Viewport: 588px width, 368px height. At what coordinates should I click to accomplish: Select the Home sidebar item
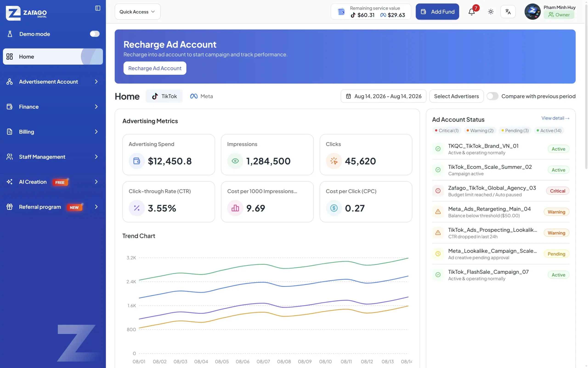[x=53, y=57]
